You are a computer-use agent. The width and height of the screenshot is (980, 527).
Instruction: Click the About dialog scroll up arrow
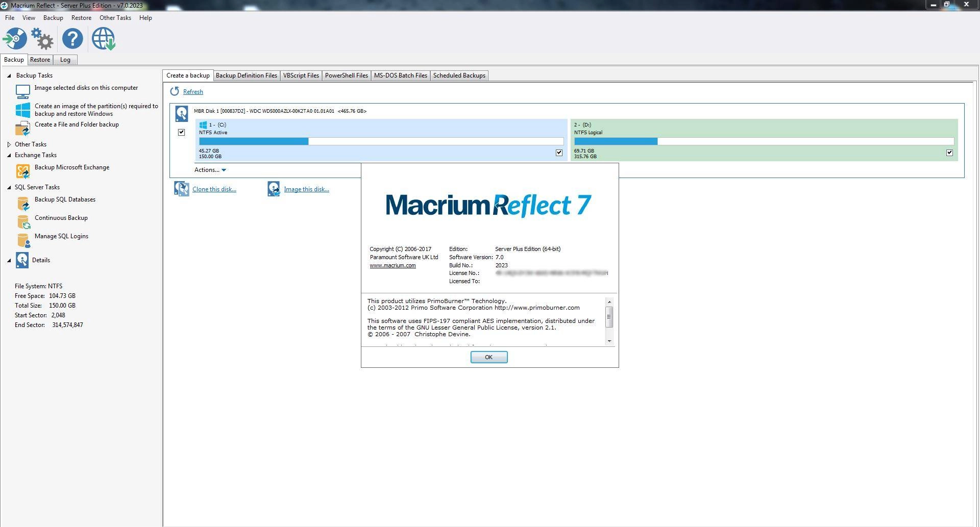tap(609, 302)
